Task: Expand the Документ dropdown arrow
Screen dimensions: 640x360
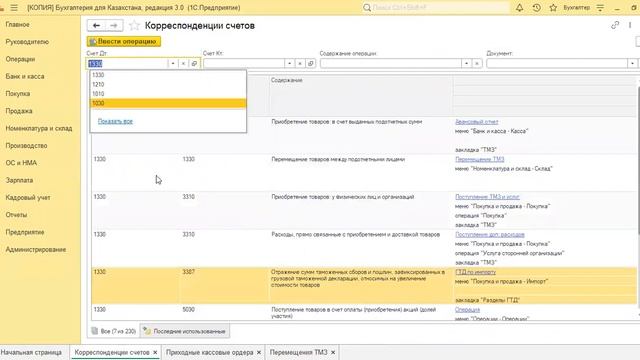Action: point(632,64)
